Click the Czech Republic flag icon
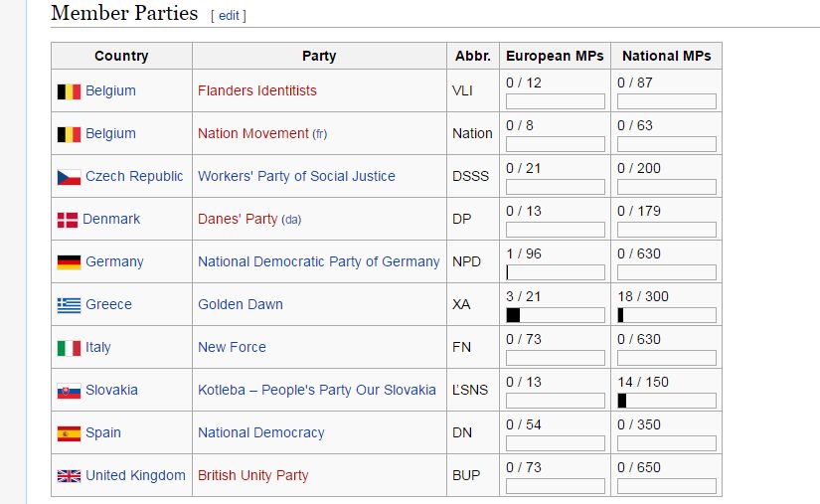Screen dimensions: 820x504 coord(69,177)
